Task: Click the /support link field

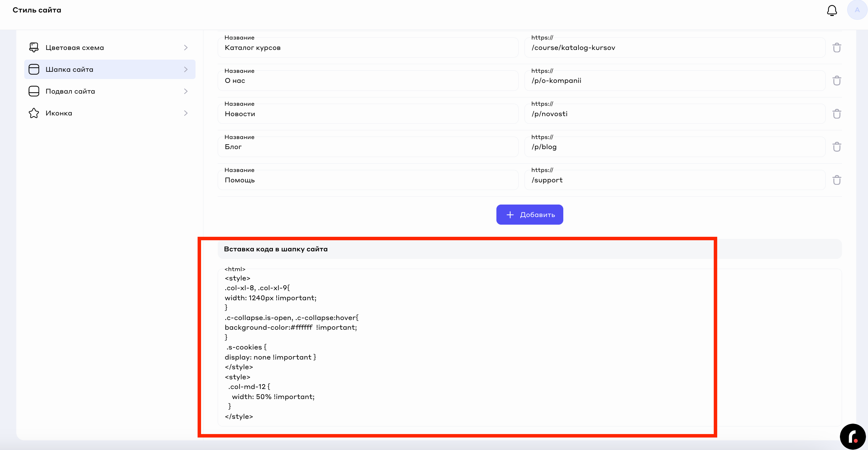Action: 674,180
